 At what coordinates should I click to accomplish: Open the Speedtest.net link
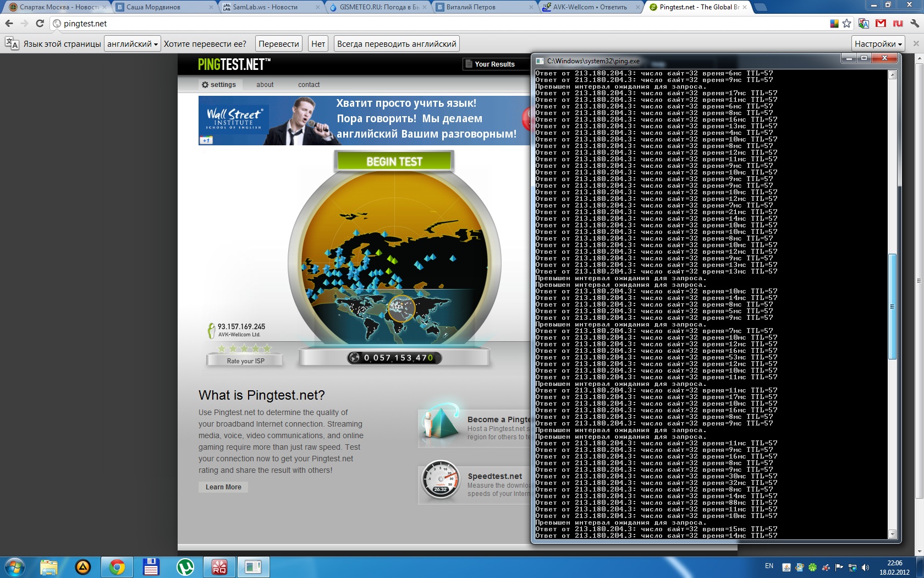(495, 476)
